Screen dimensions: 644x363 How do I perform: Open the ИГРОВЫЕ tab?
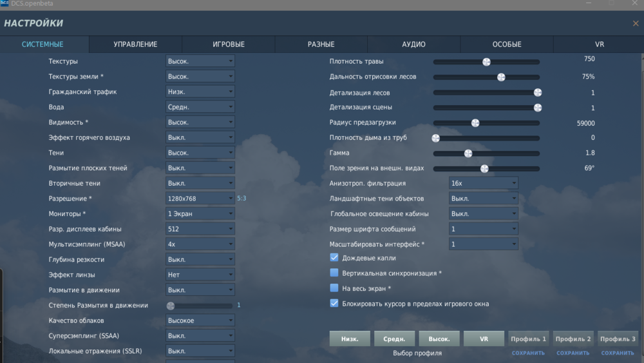229,44
